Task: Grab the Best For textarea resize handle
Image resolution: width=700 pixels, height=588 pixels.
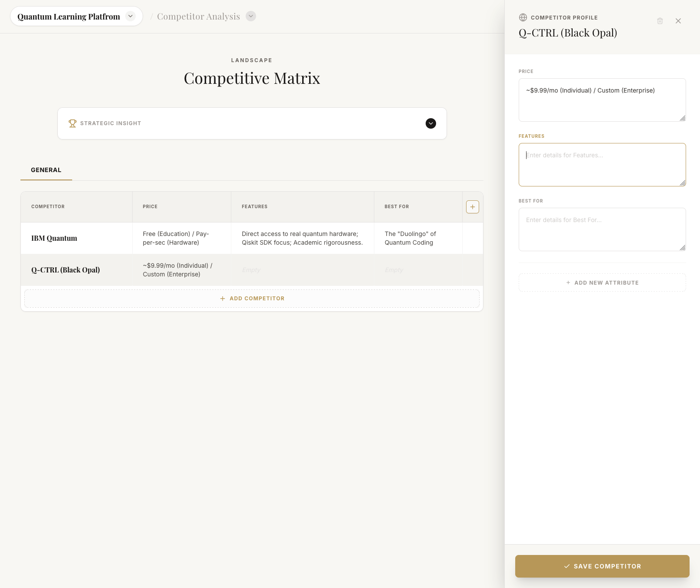Action: coord(683,248)
